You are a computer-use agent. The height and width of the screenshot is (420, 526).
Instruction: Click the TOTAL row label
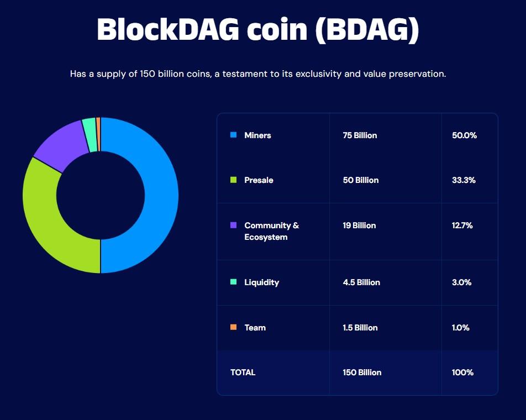coord(243,372)
